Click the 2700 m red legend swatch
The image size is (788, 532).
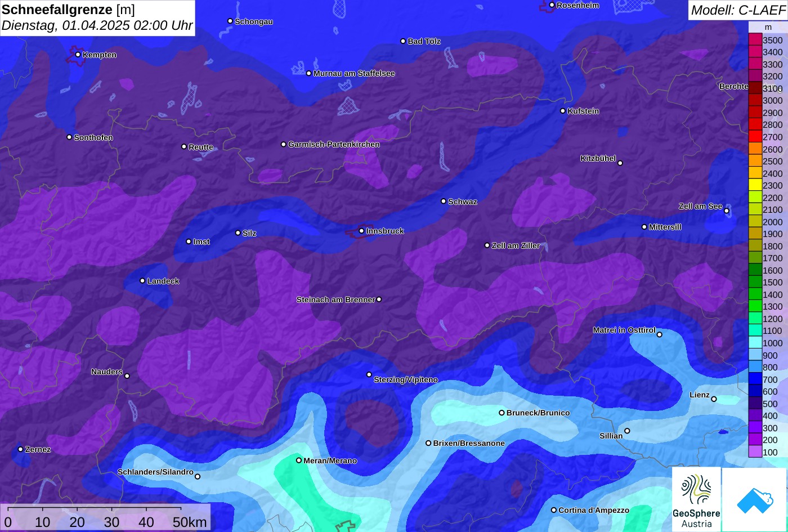pos(755,137)
